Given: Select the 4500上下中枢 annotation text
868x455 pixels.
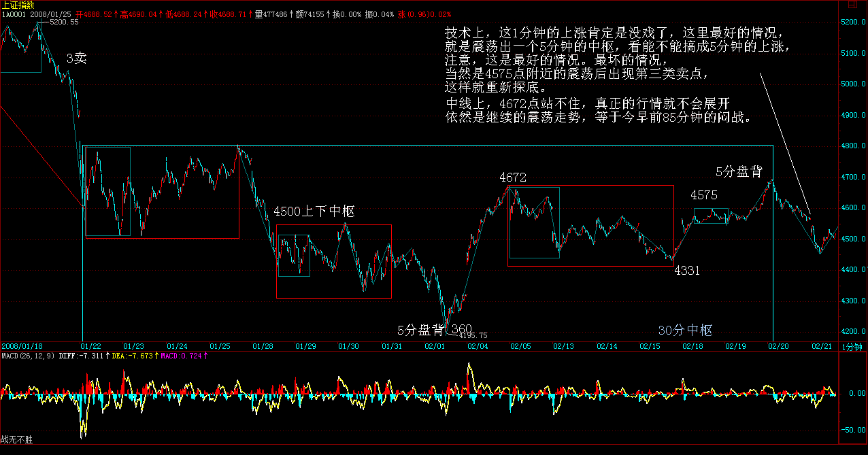Looking at the screenshot, I should tap(314, 212).
